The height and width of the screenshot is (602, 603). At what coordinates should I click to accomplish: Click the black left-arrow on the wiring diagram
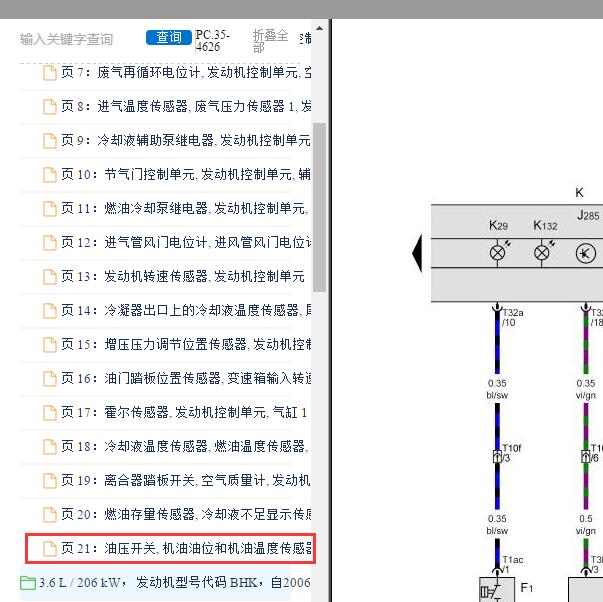tap(417, 253)
